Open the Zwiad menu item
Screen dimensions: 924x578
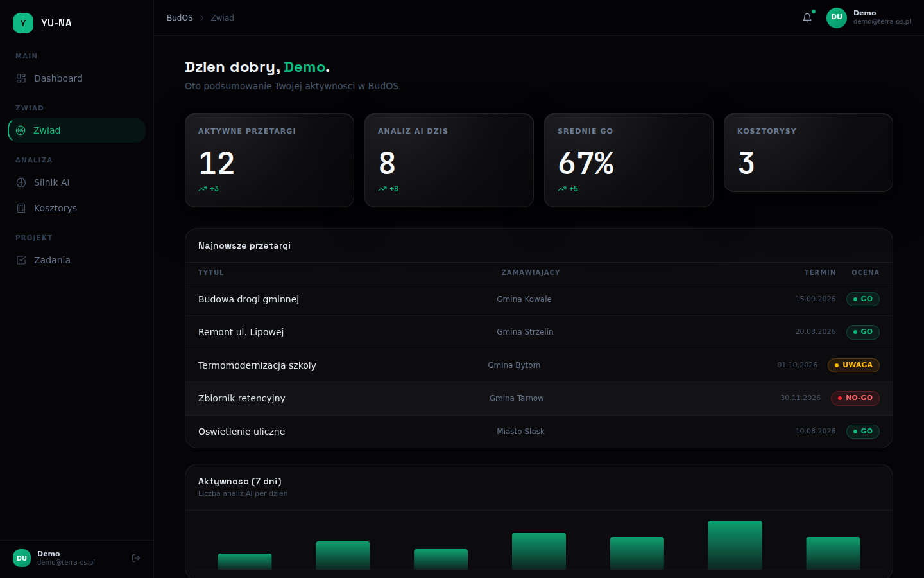[77, 130]
